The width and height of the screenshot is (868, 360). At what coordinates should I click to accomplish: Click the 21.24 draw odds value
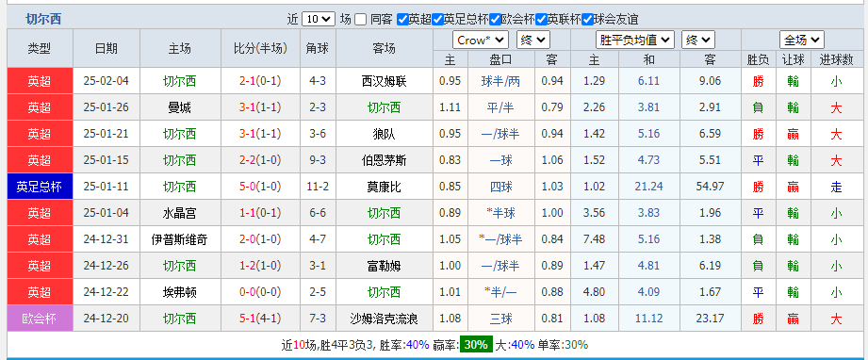point(648,187)
